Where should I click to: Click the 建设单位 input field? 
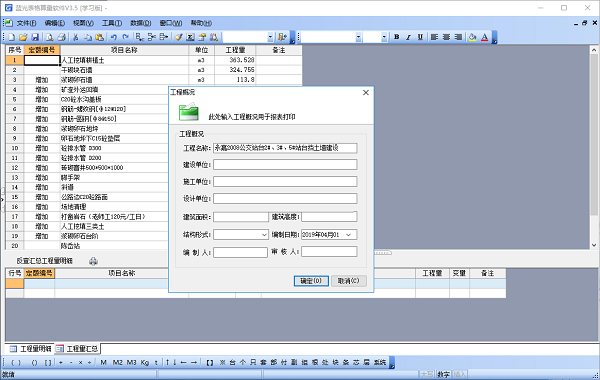point(285,165)
